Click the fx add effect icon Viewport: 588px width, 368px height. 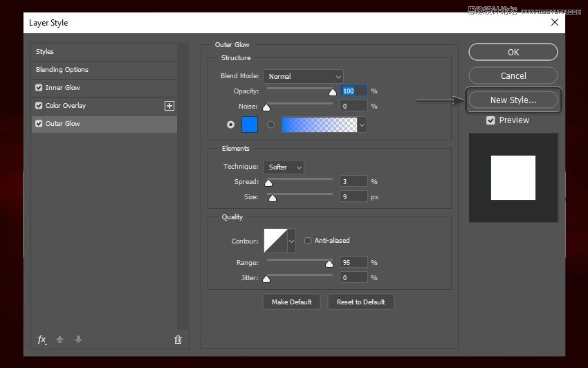(42, 340)
